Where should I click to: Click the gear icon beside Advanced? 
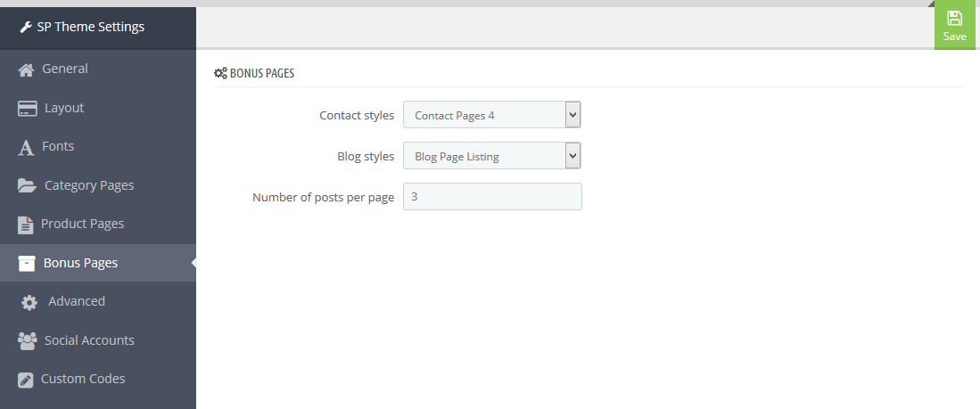click(29, 302)
